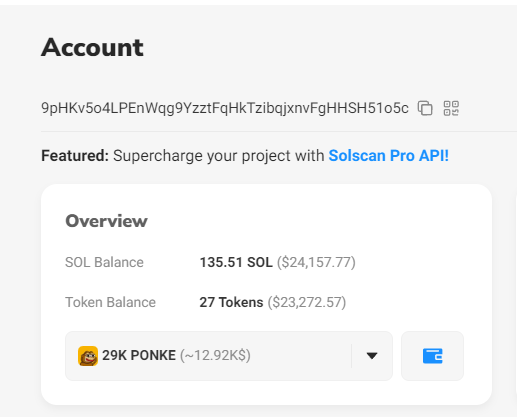Image resolution: width=517 pixels, height=417 pixels.
Task: Click the Featured label text
Action: pyautogui.click(x=75, y=156)
